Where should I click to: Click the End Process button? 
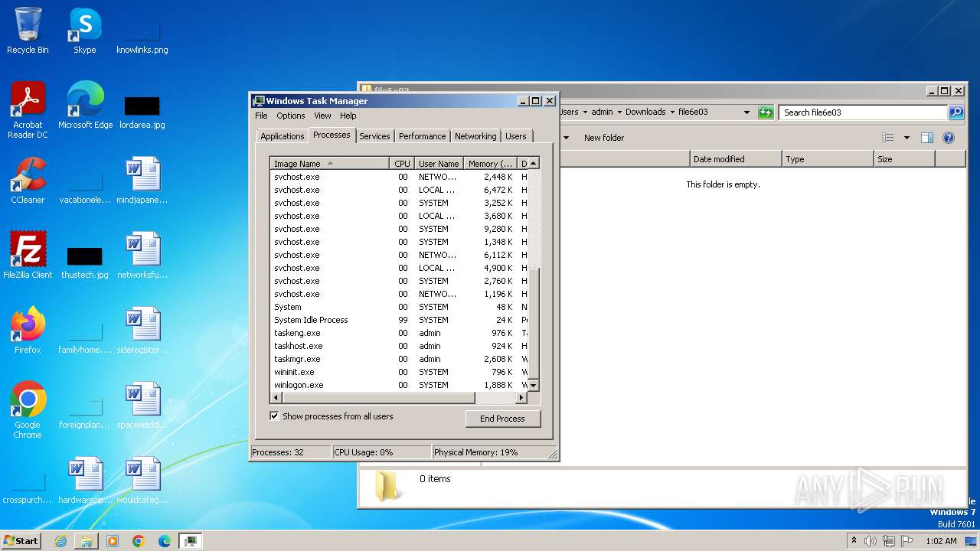tap(502, 419)
